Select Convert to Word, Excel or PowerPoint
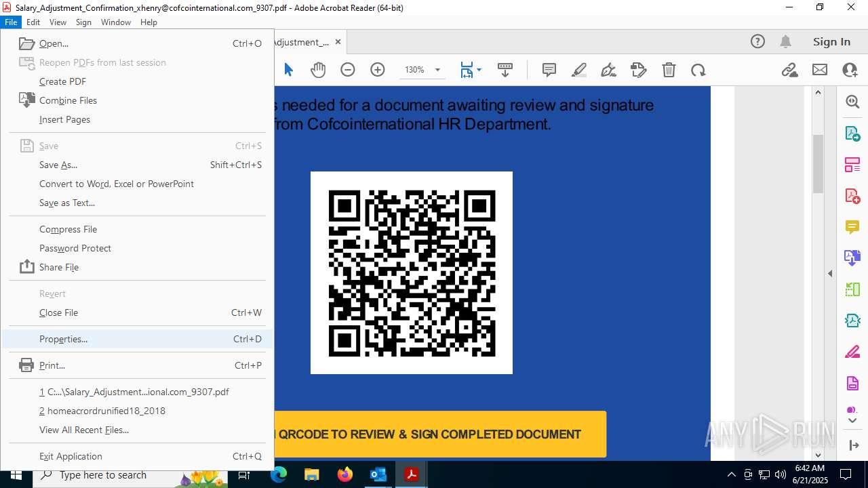The width and height of the screenshot is (868, 488). [138, 184]
